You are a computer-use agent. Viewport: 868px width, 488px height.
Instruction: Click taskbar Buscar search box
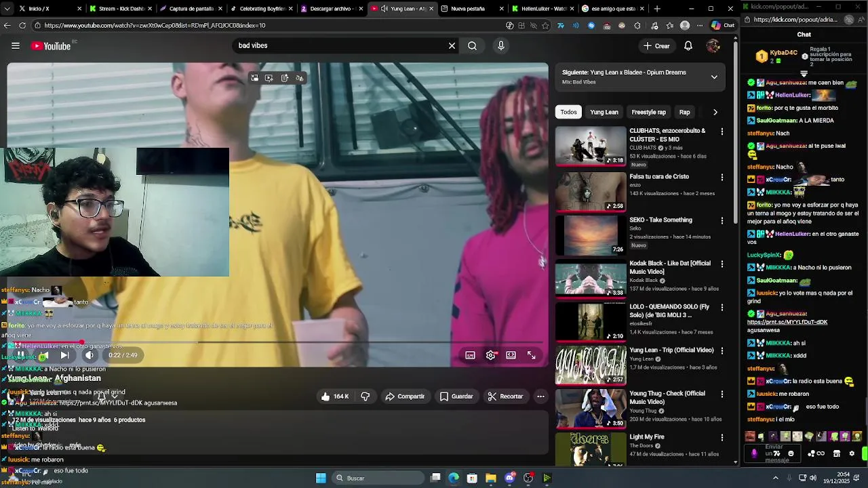(x=376, y=478)
